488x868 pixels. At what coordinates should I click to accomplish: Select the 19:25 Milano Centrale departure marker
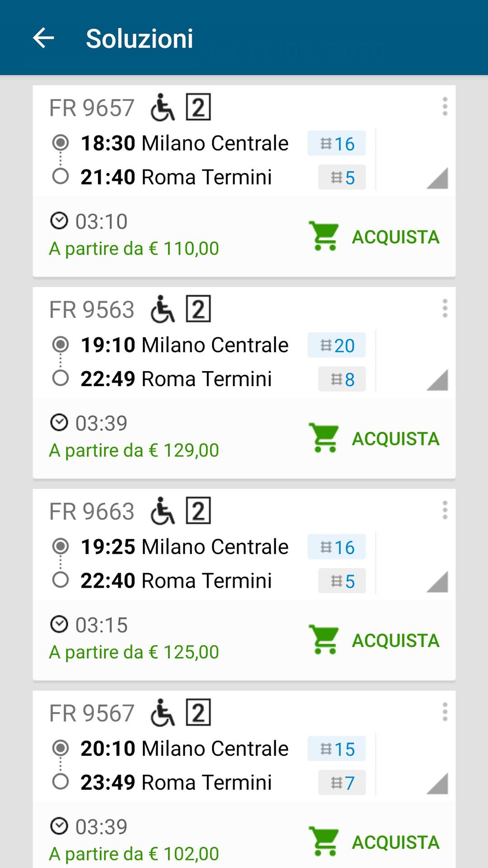pyautogui.click(x=61, y=547)
